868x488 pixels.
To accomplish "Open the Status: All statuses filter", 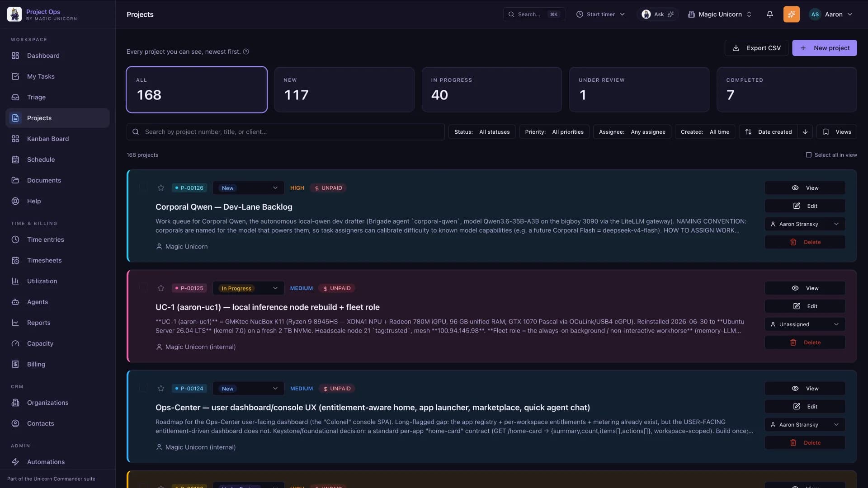I will tap(482, 132).
